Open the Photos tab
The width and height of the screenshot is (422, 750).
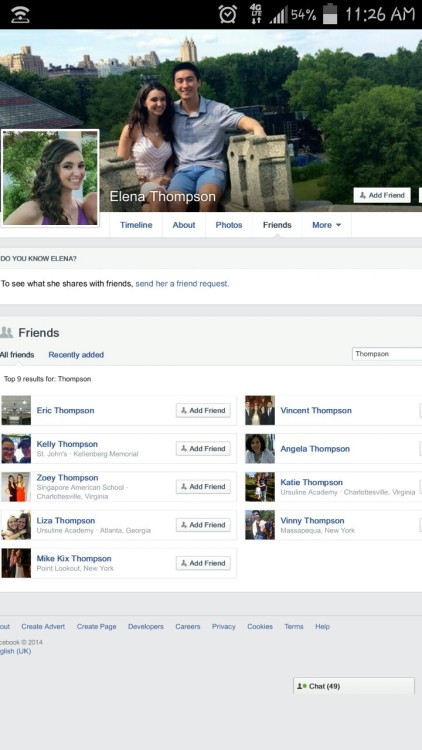coord(229,225)
